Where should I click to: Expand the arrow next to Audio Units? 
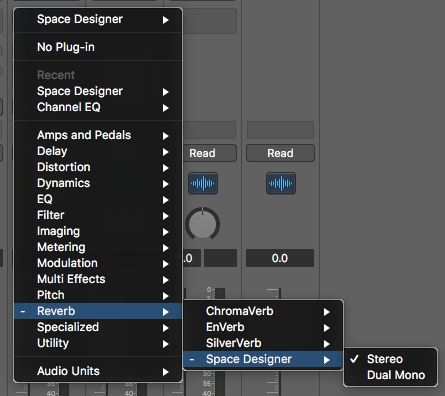[x=166, y=372]
